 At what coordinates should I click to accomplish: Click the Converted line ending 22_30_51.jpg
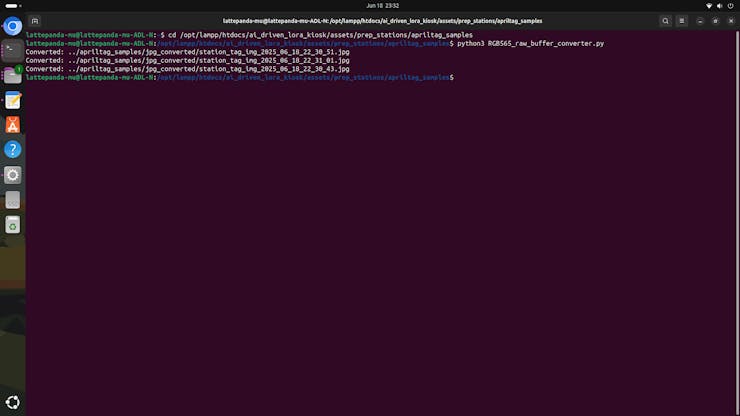188,52
